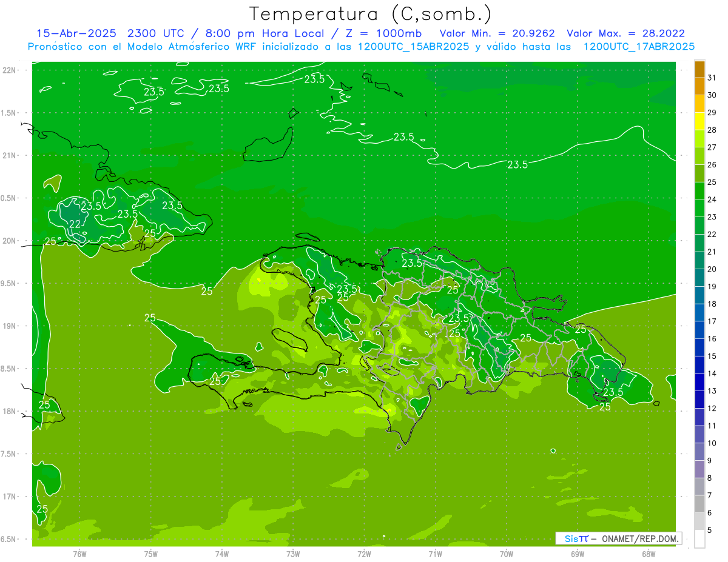
Task: Click the legend color band between 20 and 21
Action: click(699, 261)
